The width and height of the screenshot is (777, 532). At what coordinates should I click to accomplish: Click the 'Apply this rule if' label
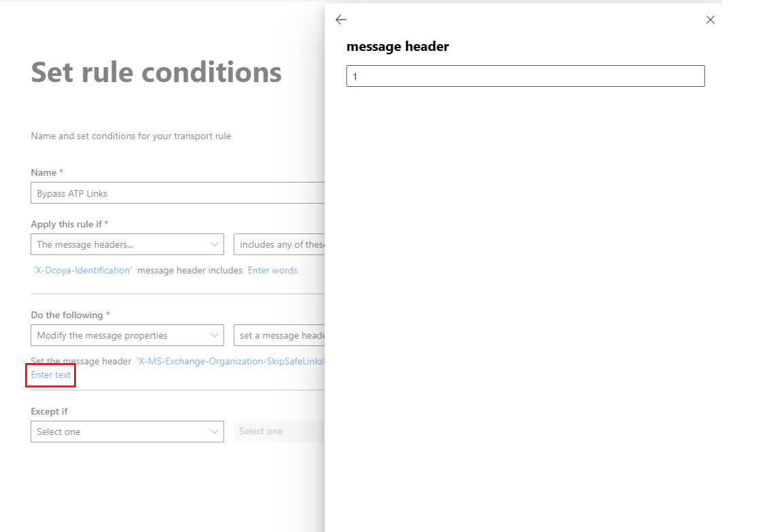(67, 224)
